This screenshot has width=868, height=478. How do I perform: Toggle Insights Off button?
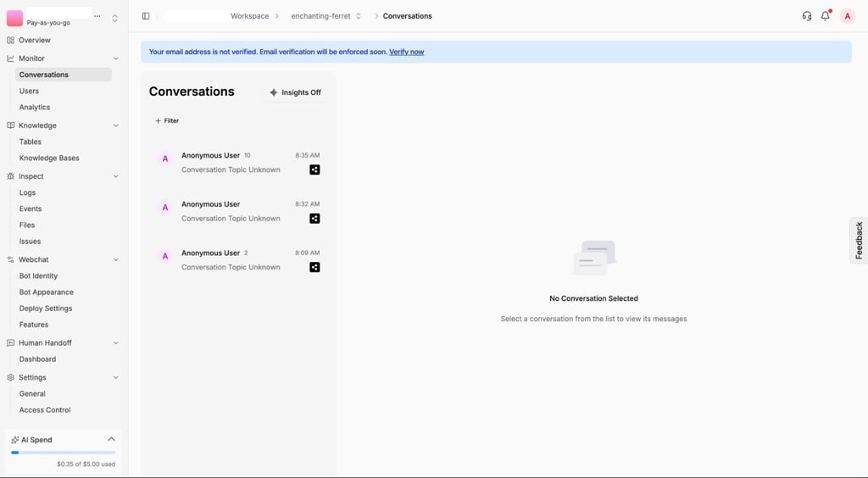[x=295, y=92]
